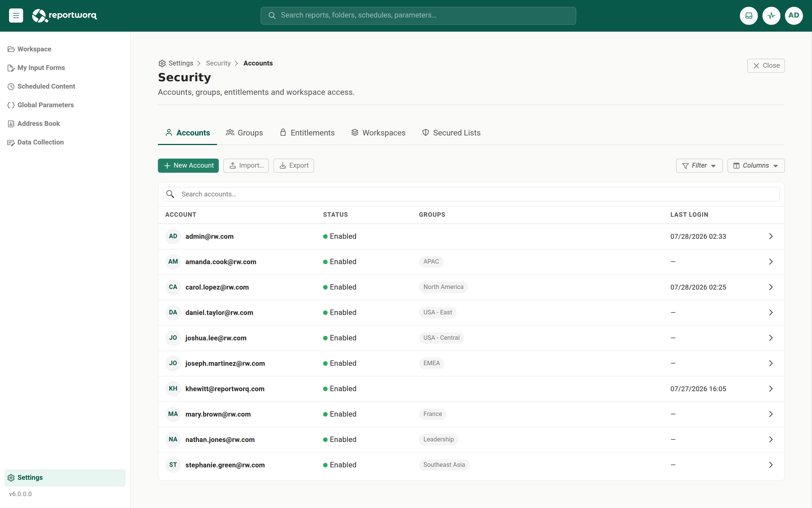Open My Input Forms in the sidebar

(x=65, y=68)
